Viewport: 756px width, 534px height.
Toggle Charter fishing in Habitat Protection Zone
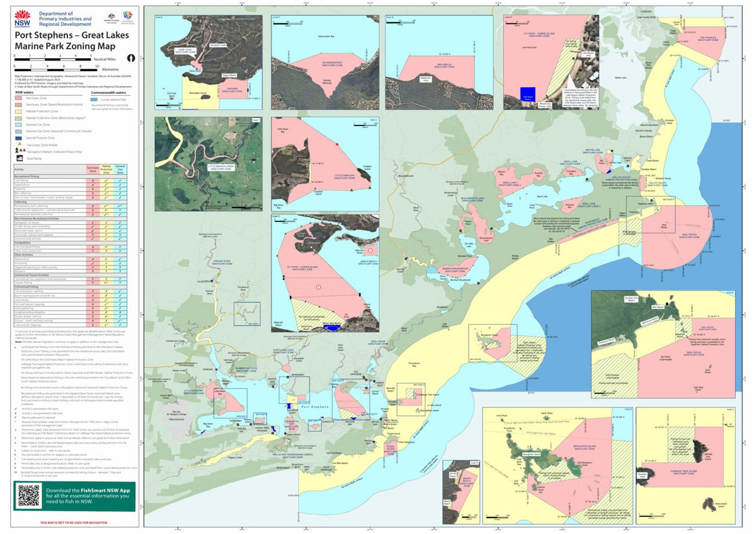pyautogui.click(x=106, y=282)
